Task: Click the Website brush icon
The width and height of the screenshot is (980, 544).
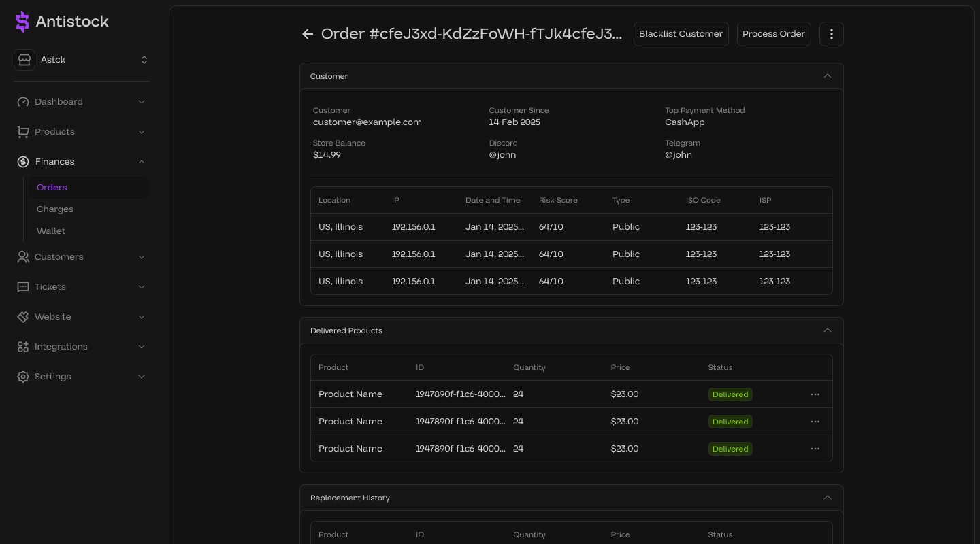Action: (23, 317)
